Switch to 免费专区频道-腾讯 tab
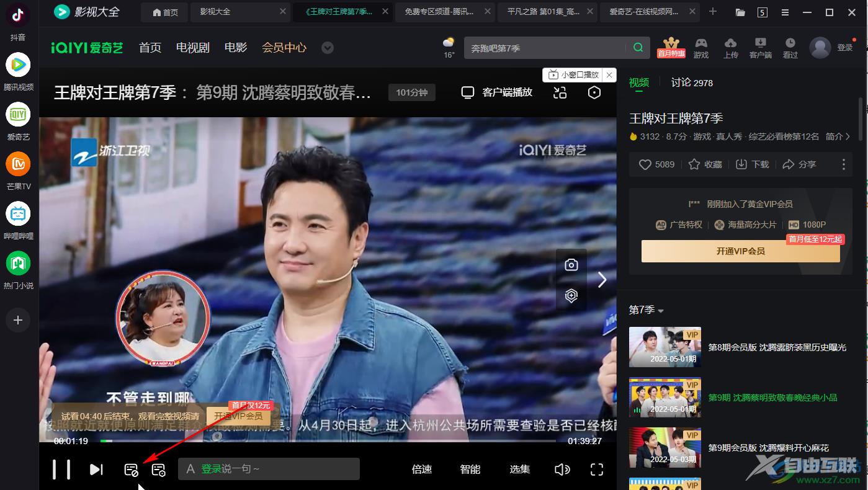Image resolution: width=868 pixels, height=490 pixels. point(445,12)
